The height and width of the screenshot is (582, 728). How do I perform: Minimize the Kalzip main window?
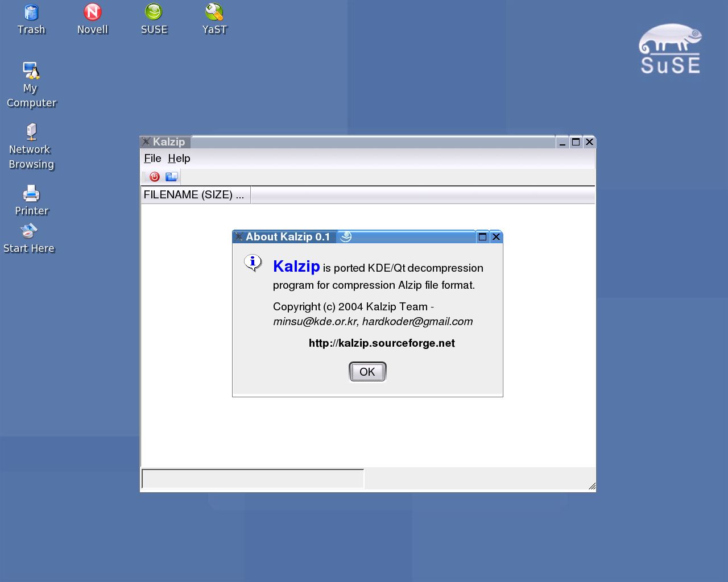tap(562, 142)
